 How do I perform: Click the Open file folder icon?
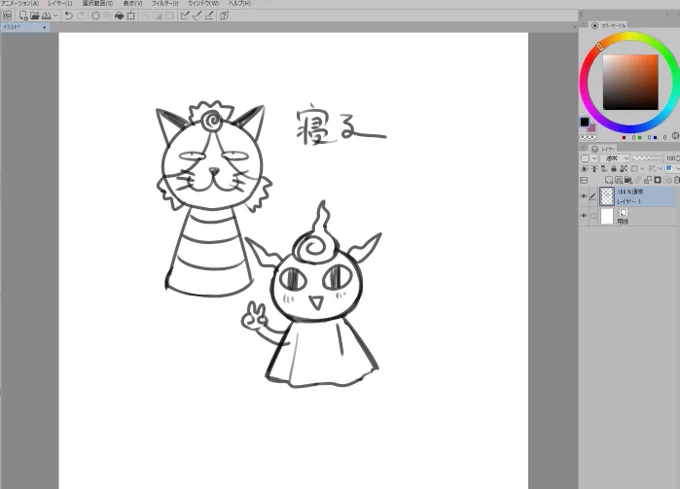35,16
